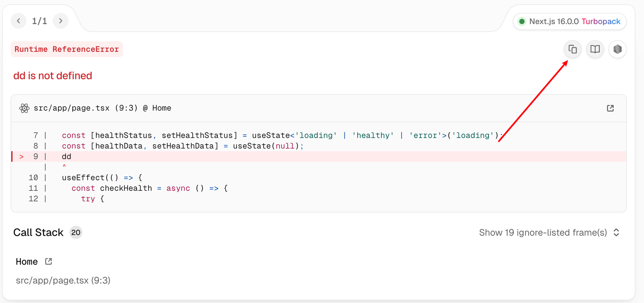Click the src/app/page.tsx (9:3) stack location
644x303 pixels.
tap(63, 280)
